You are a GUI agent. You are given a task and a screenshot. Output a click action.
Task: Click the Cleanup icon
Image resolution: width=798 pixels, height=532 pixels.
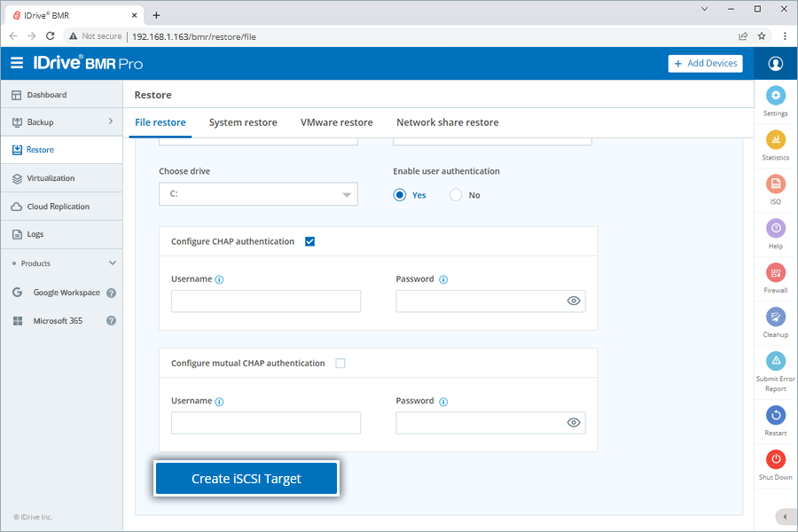776,317
